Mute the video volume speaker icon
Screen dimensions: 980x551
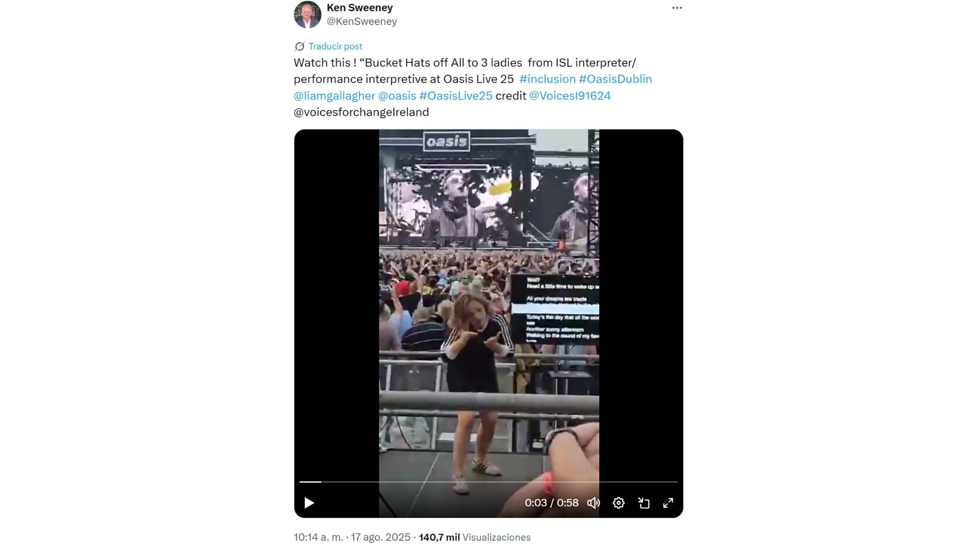pyautogui.click(x=593, y=503)
